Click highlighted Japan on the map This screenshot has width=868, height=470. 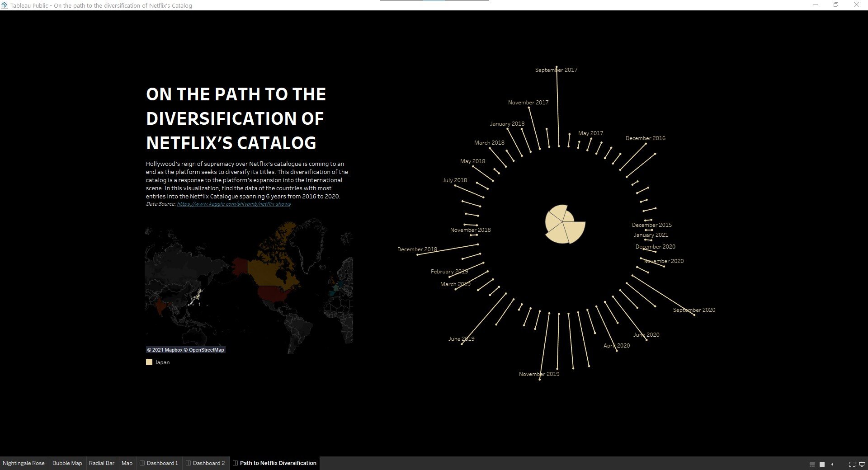[x=197, y=297]
